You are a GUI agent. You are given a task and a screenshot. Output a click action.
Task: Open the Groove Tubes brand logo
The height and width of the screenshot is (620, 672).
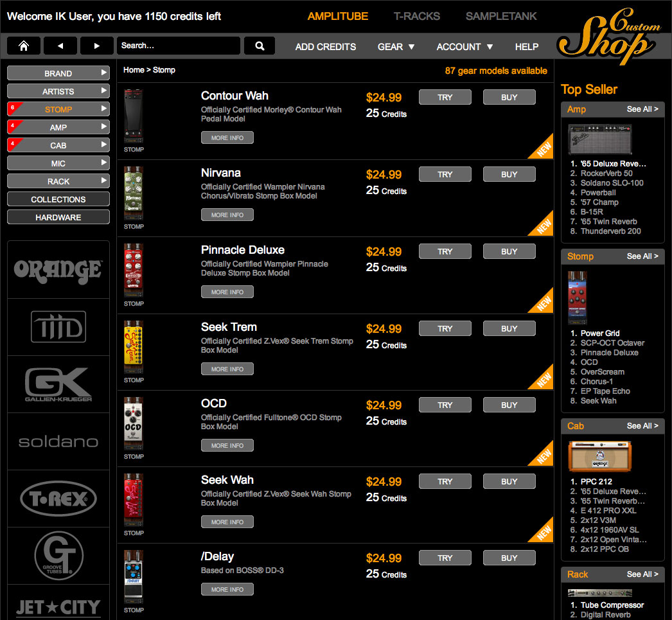tap(58, 554)
